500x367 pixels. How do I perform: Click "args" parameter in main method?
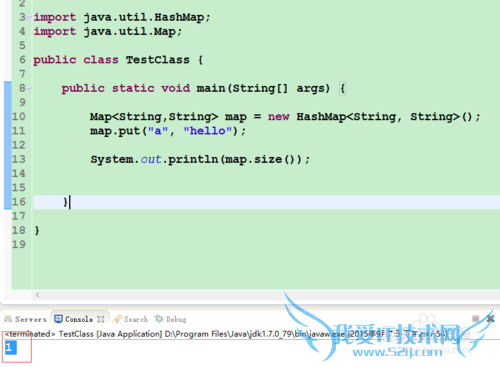310,89
